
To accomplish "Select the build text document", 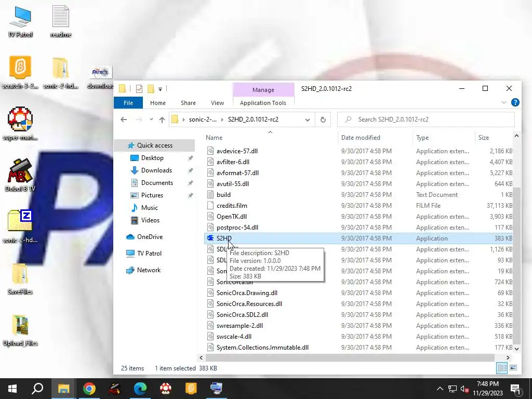I will (223, 195).
